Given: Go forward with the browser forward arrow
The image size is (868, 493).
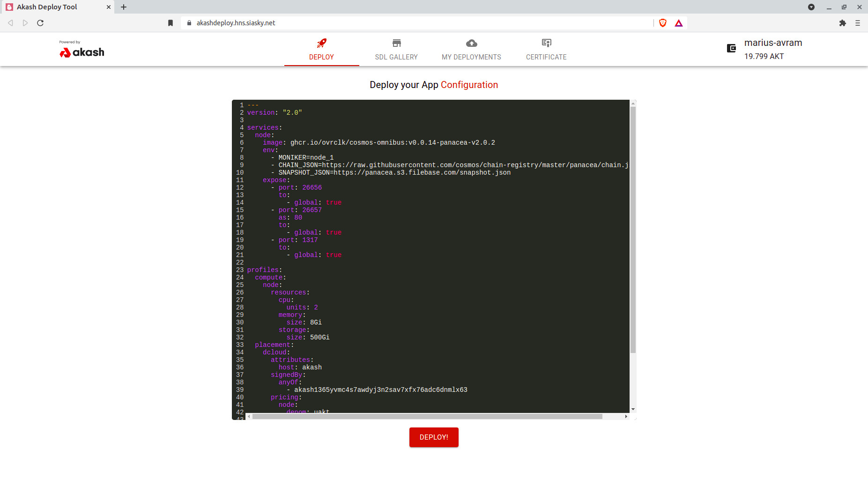Looking at the screenshot, I should [x=25, y=23].
